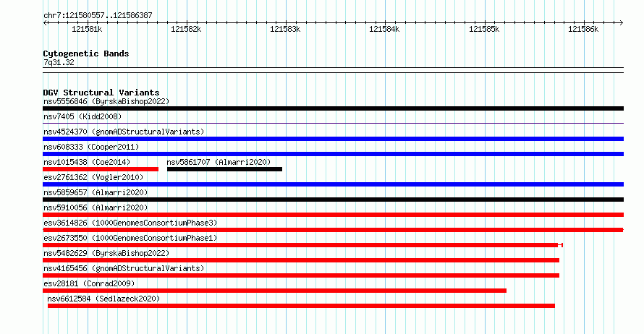
Task: Click the black bar under nsv5859657
Action: [333, 200]
